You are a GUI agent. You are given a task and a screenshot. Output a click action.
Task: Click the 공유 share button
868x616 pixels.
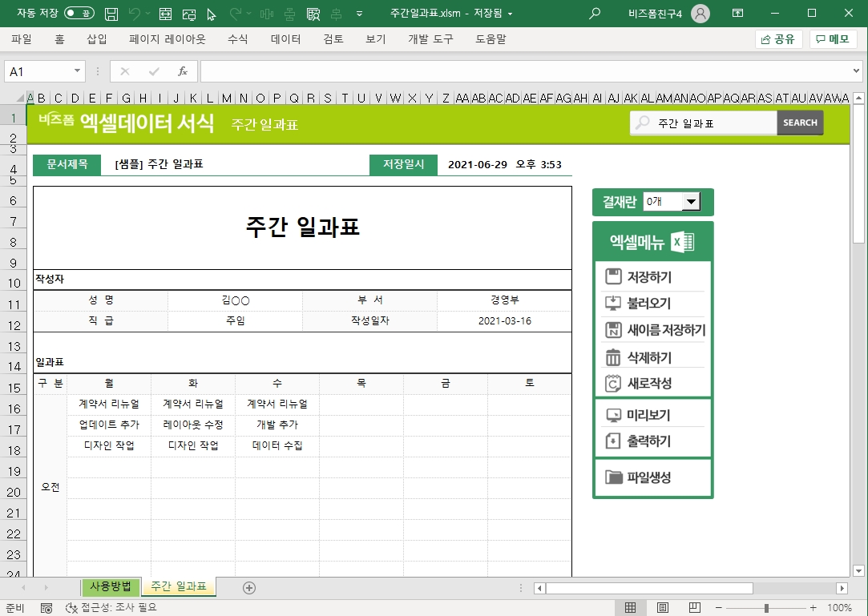(778, 39)
